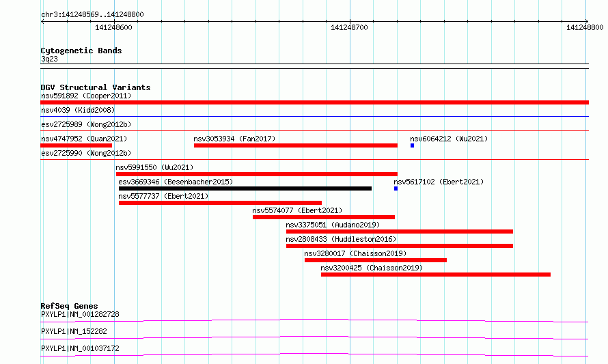Click the nsv591892 (Cooper2011) red variant bar
This screenshot has height=364, width=608.
tap(314, 102)
